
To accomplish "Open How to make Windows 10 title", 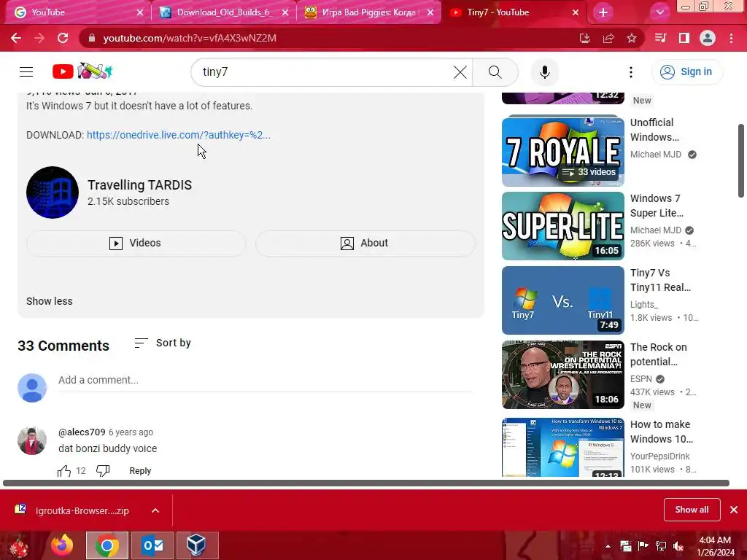I will point(662,432).
